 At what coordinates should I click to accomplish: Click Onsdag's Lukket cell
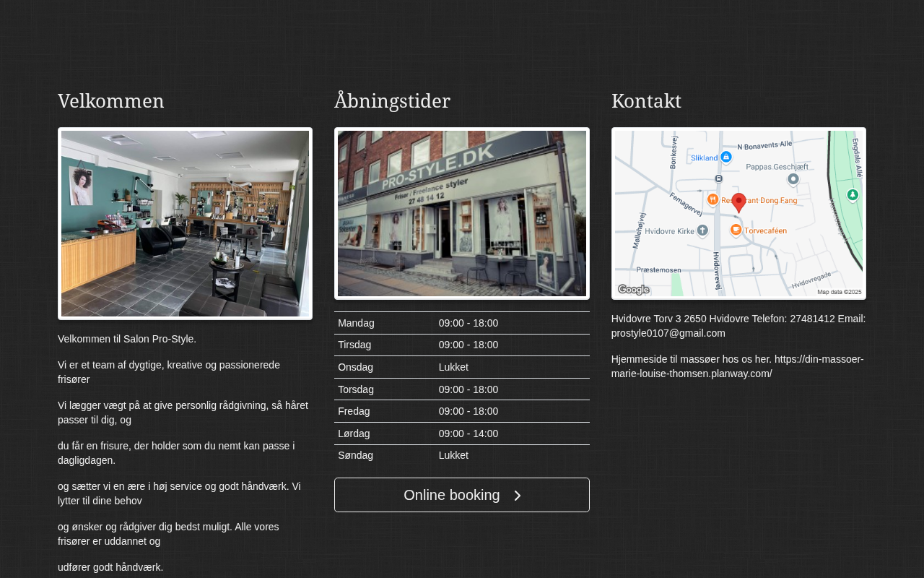pyautogui.click(x=453, y=367)
